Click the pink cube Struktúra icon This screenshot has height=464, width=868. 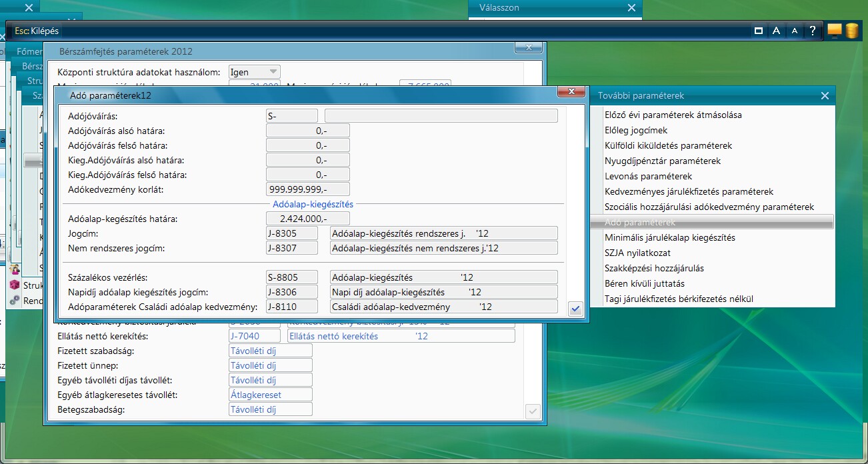15,285
